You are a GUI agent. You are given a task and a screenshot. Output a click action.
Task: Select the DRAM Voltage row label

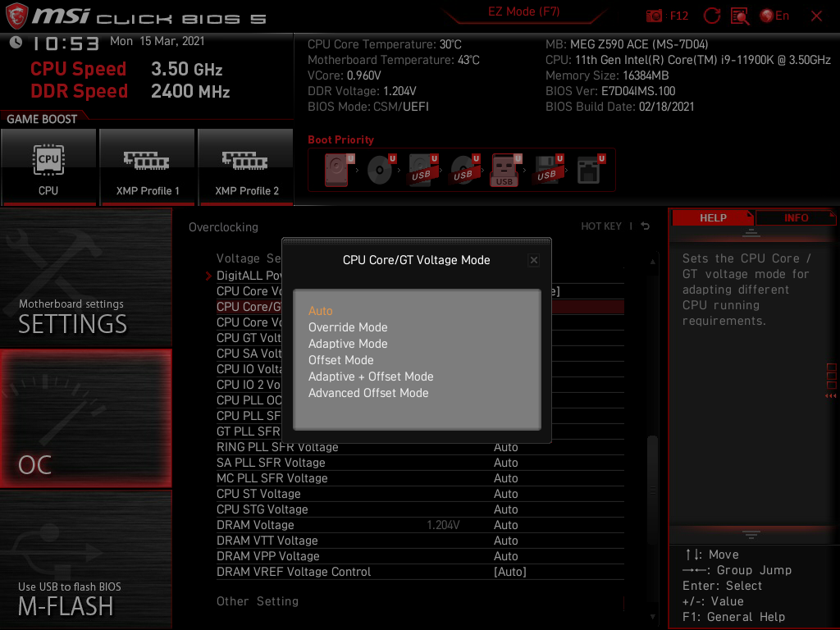(x=255, y=525)
